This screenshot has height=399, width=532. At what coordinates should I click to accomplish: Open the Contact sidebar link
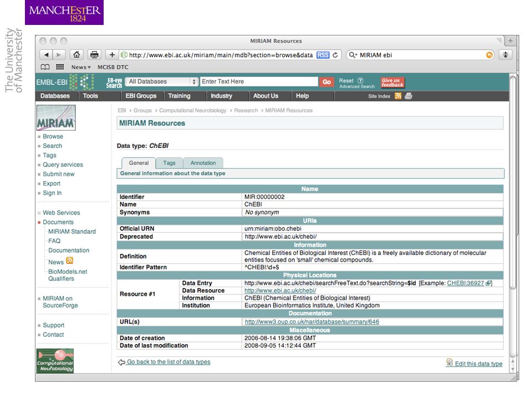coord(53,335)
